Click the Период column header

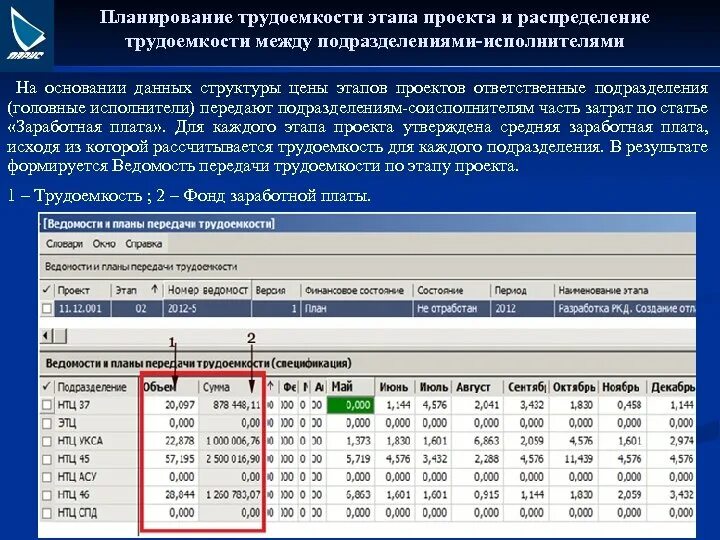tap(522, 290)
